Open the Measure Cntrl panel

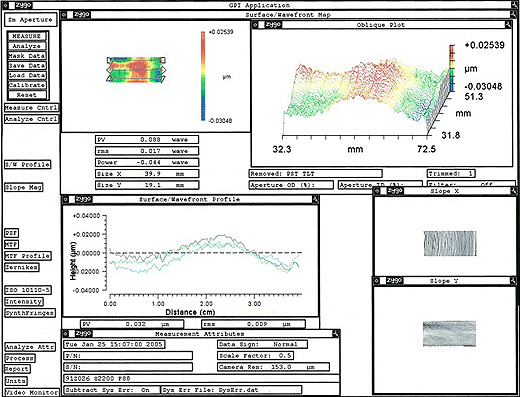[x=31, y=108]
